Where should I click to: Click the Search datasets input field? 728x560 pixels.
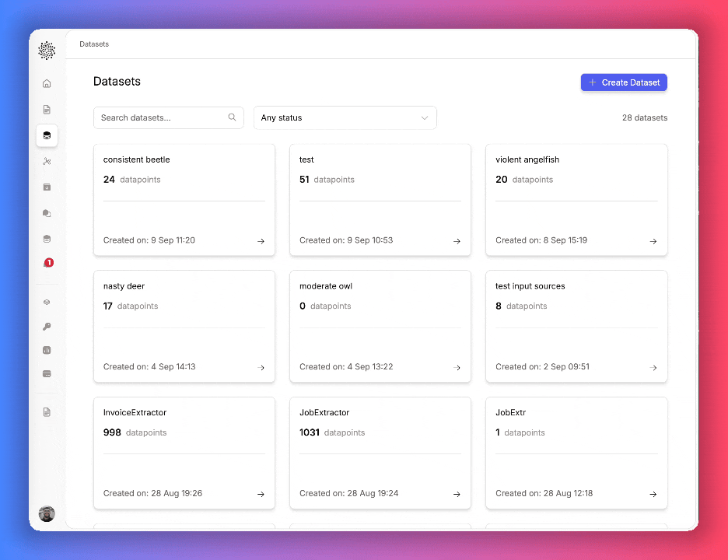pos(169,118)
